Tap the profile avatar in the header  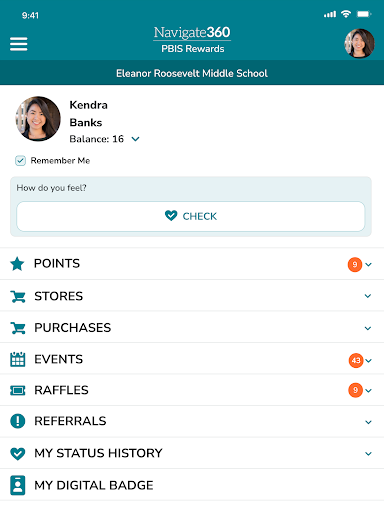(x=359, y=43)
